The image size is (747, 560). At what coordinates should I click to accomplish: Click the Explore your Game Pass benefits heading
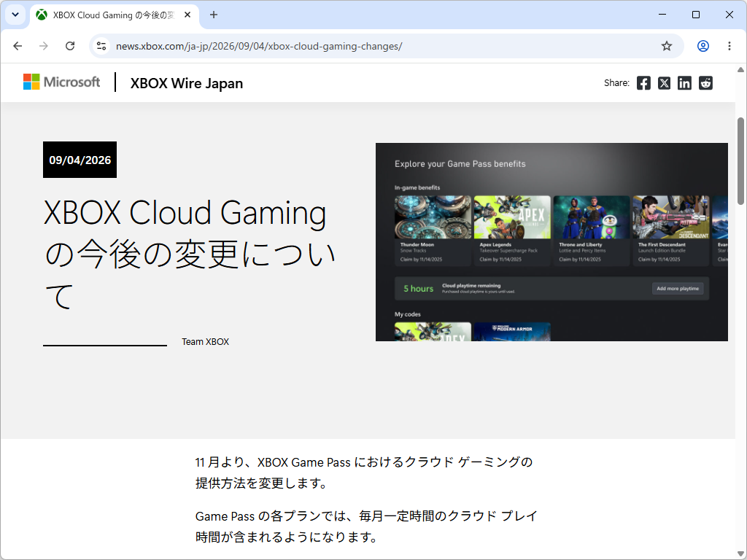pos(460,164)
